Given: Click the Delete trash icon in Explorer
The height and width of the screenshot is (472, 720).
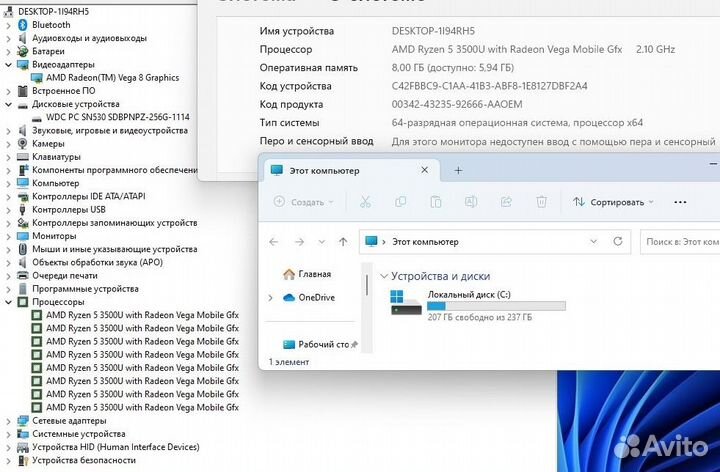Looking at the screenshot, I should (541, 202).
